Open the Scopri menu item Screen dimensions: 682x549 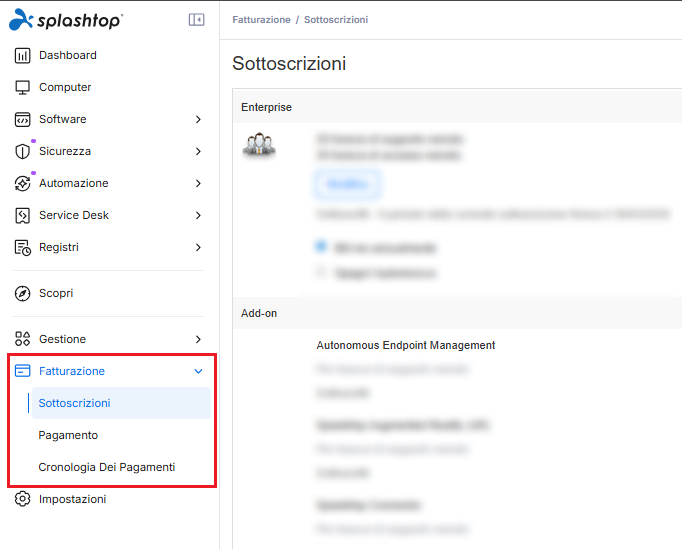109,294
